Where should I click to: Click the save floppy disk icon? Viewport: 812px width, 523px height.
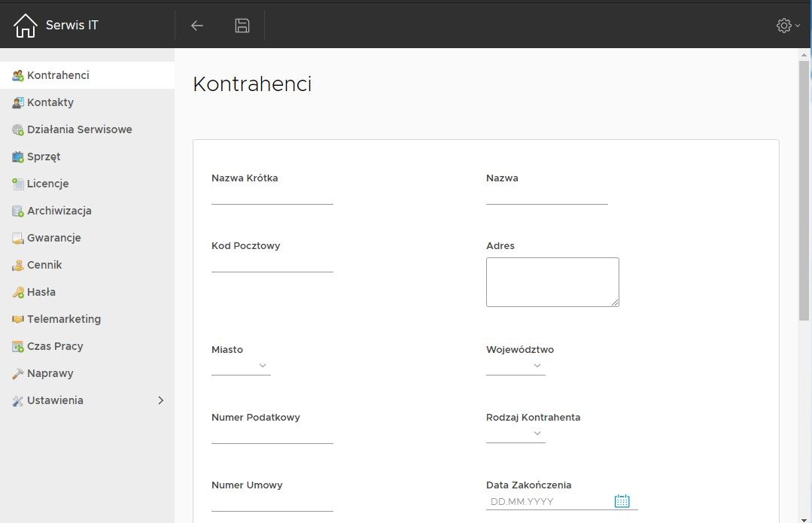(x=242, y=26)
